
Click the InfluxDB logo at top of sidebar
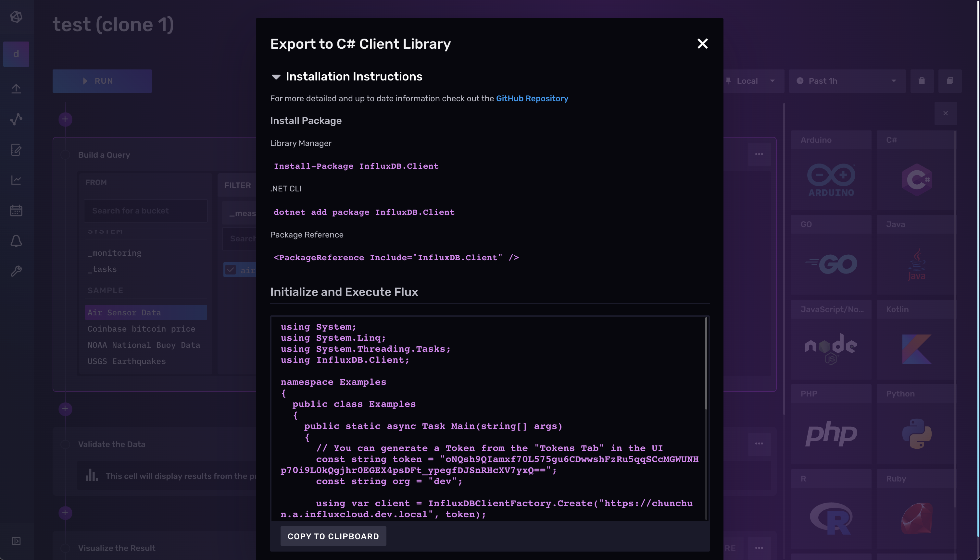[16, 17]
